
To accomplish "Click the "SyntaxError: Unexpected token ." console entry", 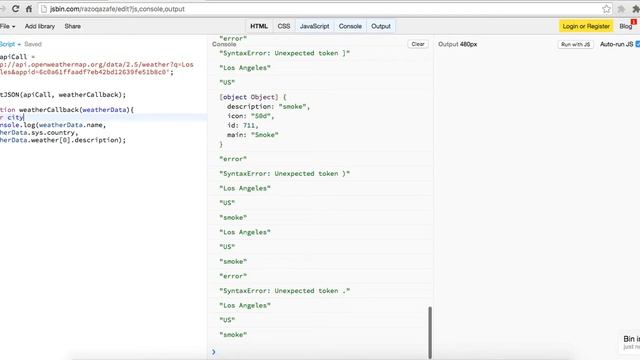I will (284, 291).
